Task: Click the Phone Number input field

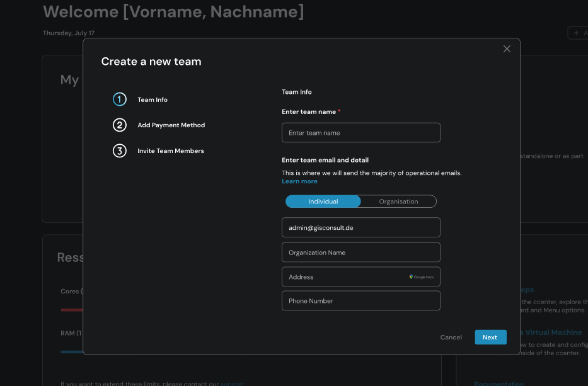Action: tap(360, 301)
